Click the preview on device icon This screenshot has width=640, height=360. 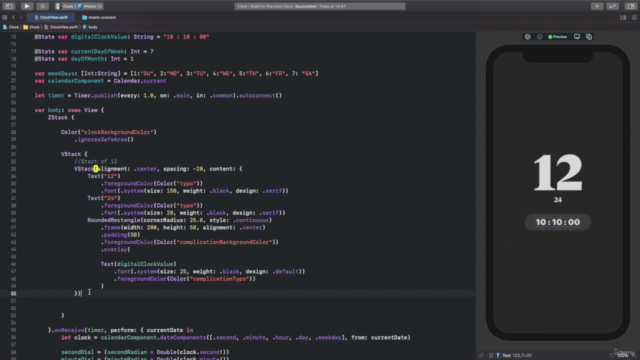pos(577,37)
